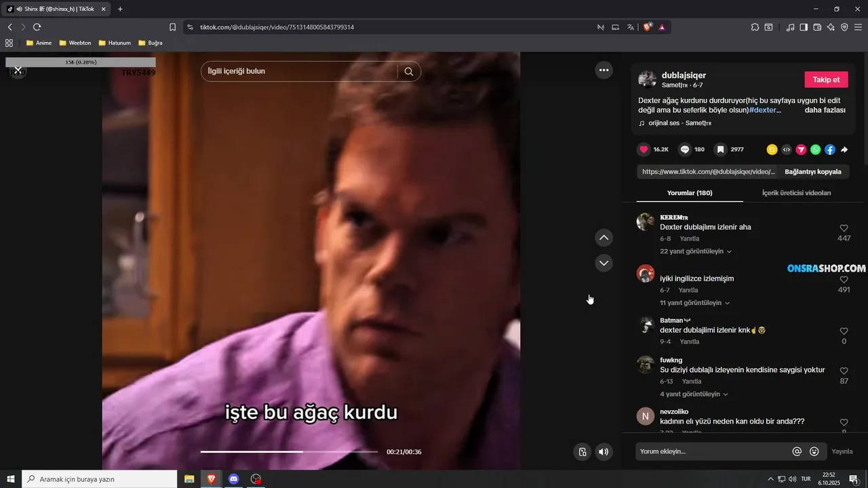Click the search magnifier in related content bar
Image resolution: width=868 pixels, height=488 pixels.
[x=409, y=71]
